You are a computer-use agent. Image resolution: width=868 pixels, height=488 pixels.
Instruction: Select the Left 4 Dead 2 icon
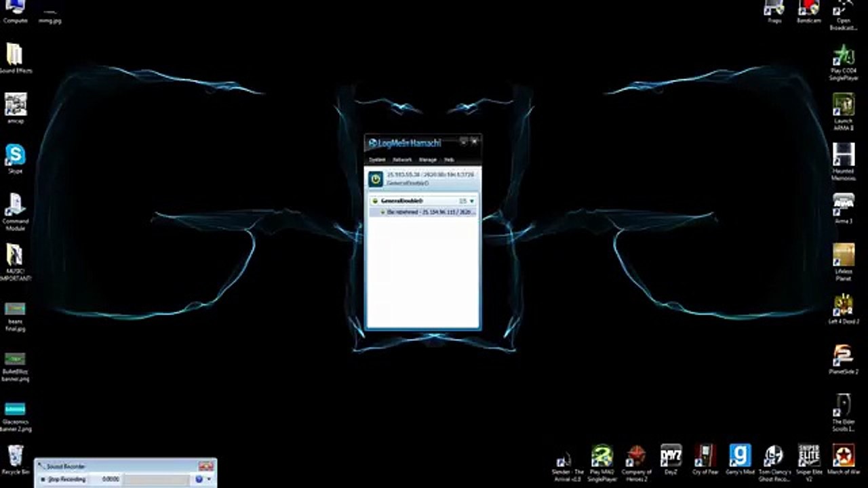point(844,309)
